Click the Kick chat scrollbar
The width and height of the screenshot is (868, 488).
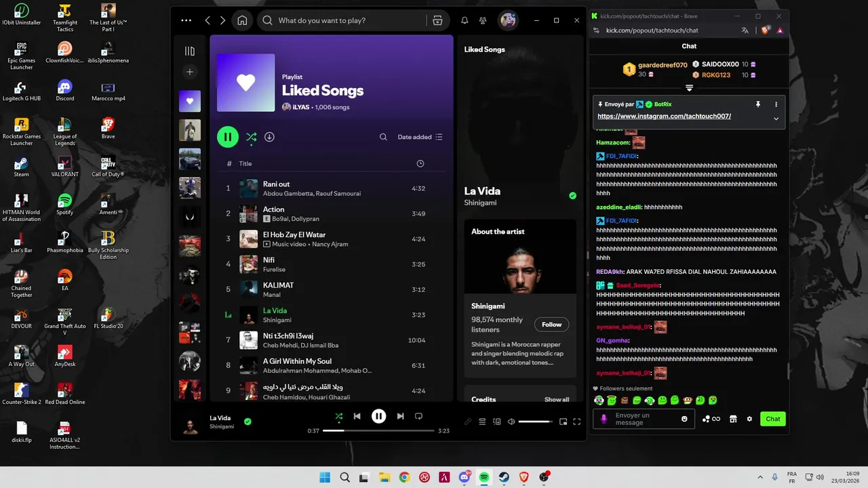pyautogui.click(x=787, y=371)
